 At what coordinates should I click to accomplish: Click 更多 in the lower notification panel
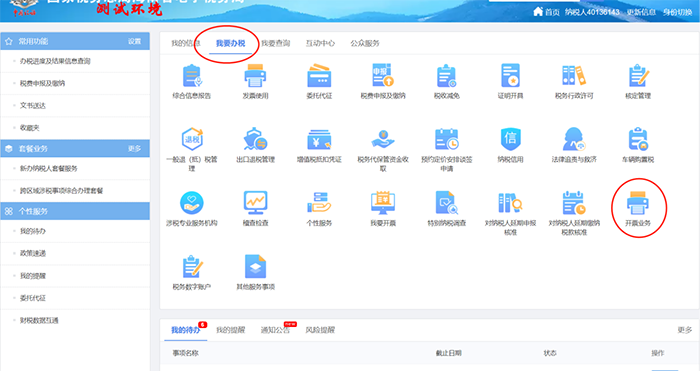684,330
